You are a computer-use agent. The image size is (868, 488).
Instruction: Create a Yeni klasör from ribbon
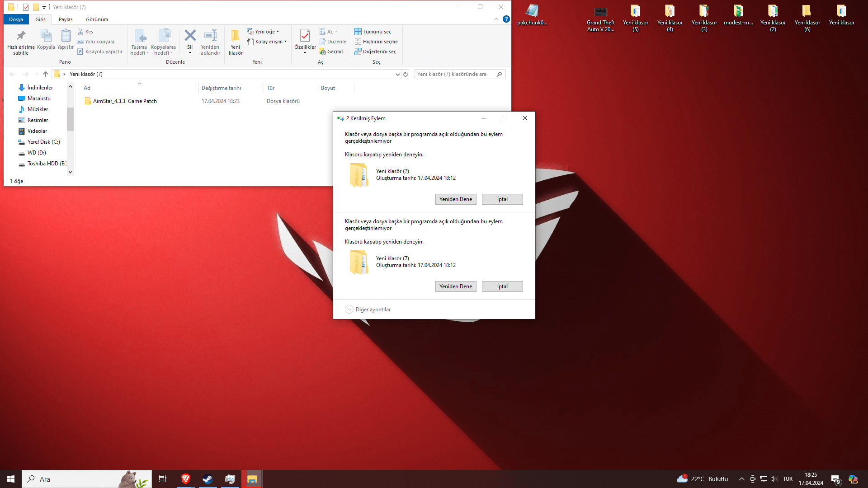[x=236, y=42]
